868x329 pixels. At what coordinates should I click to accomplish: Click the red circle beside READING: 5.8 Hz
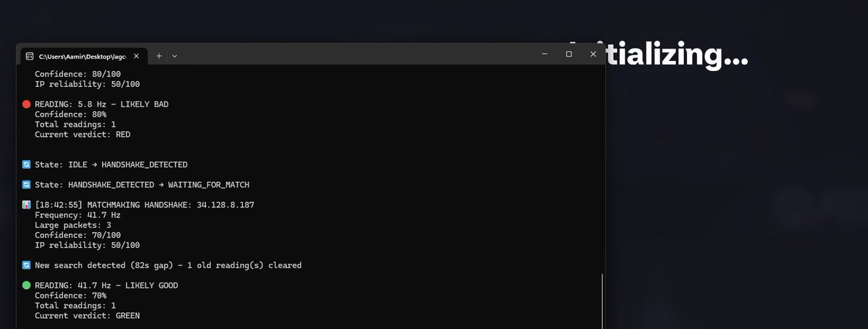point(26,104)
